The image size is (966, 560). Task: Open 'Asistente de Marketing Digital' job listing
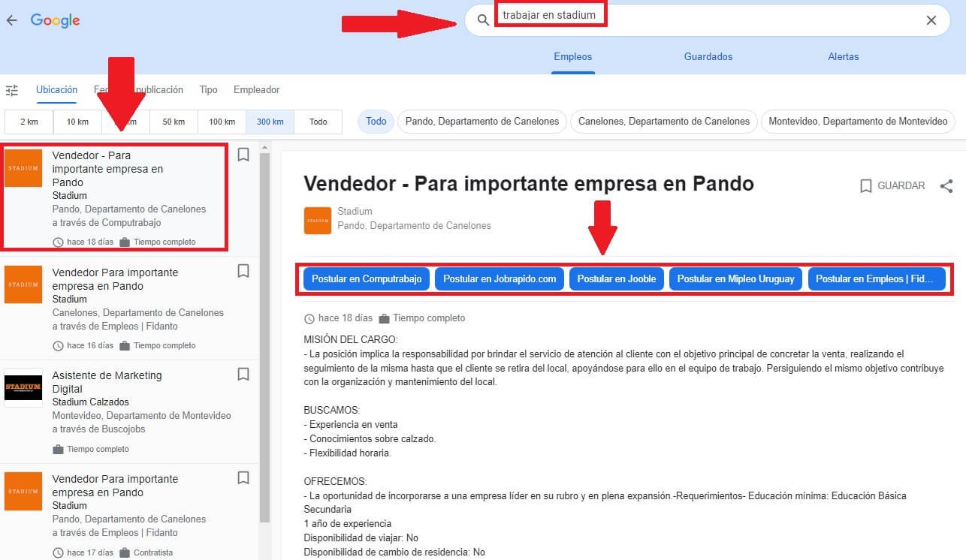129,411
